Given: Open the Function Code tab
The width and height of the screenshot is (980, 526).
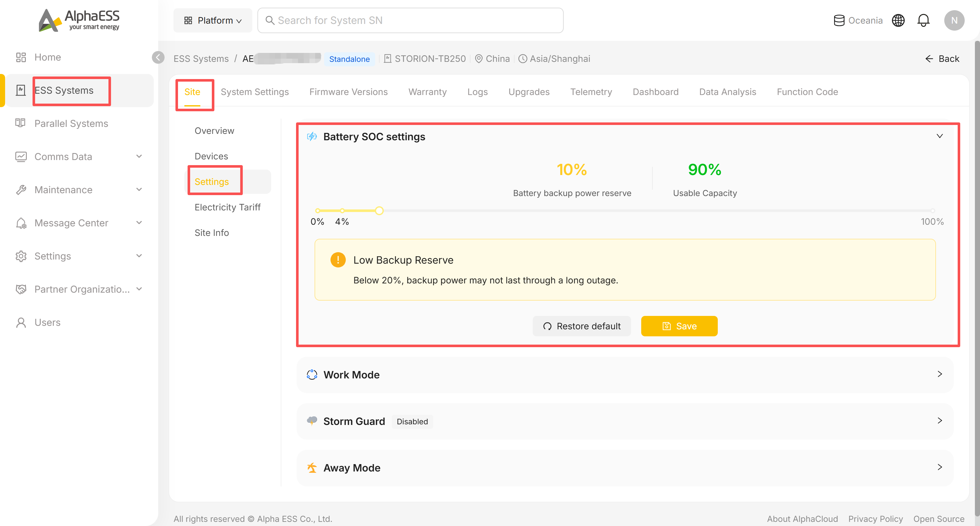Looking at the screenshot, I should [807, 91].
